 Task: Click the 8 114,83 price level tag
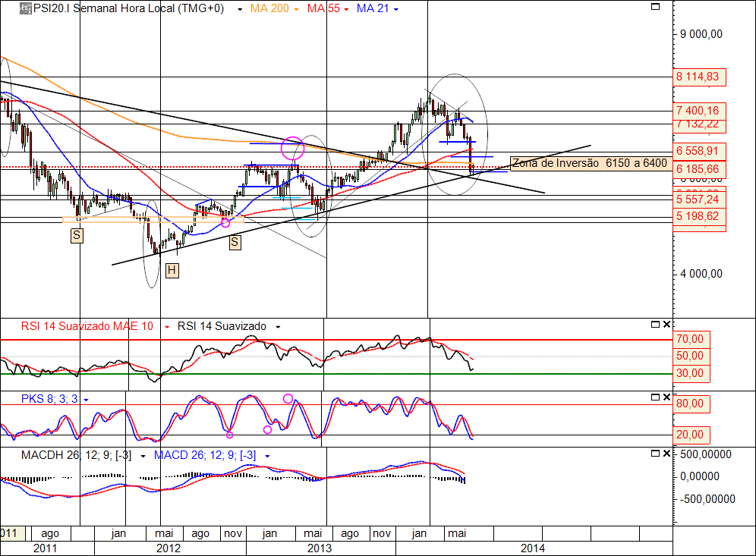point(699,77)
